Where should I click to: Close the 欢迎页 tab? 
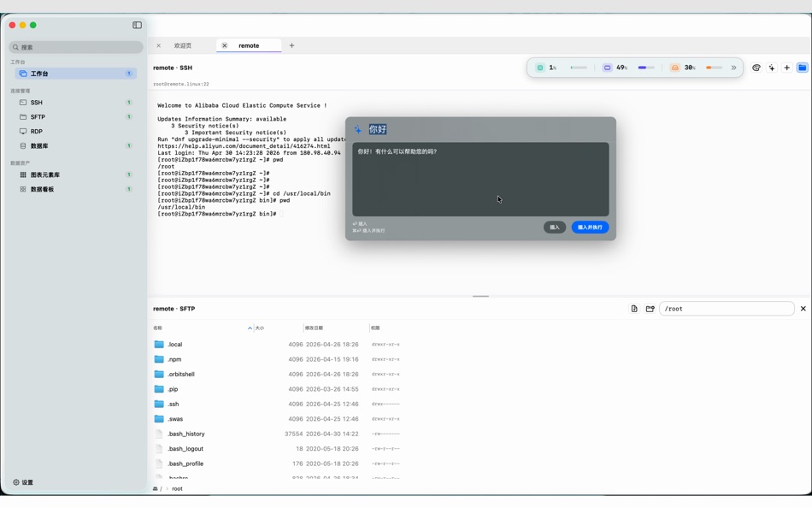(158, 45)
